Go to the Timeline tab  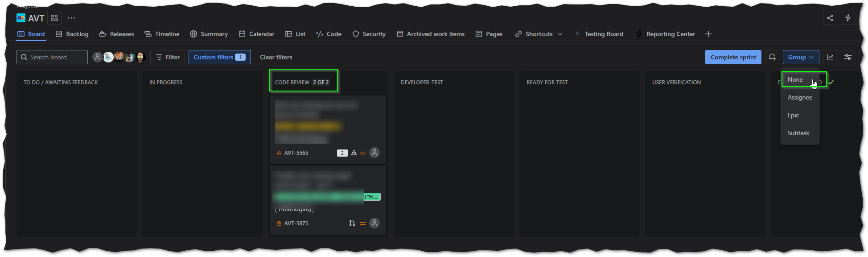tap(162, 34)
